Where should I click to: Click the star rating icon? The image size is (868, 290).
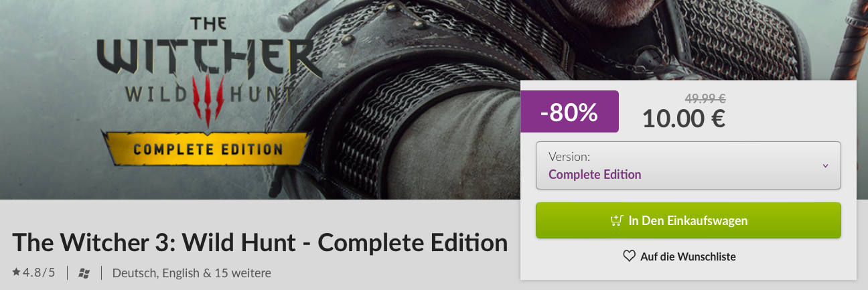click(x=16, y=273)
